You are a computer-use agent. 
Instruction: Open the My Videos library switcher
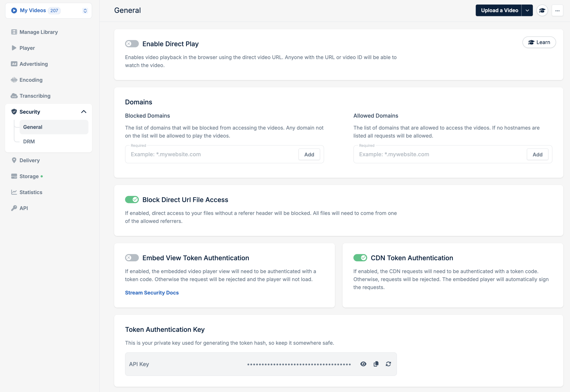point(85,10)
